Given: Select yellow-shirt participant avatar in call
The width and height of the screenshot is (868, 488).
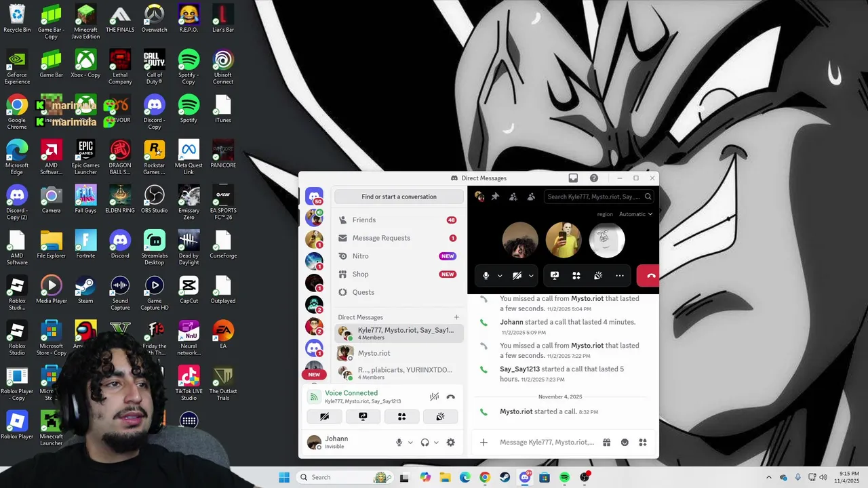Looking at the screenshot, I should (x=564, y=240).
